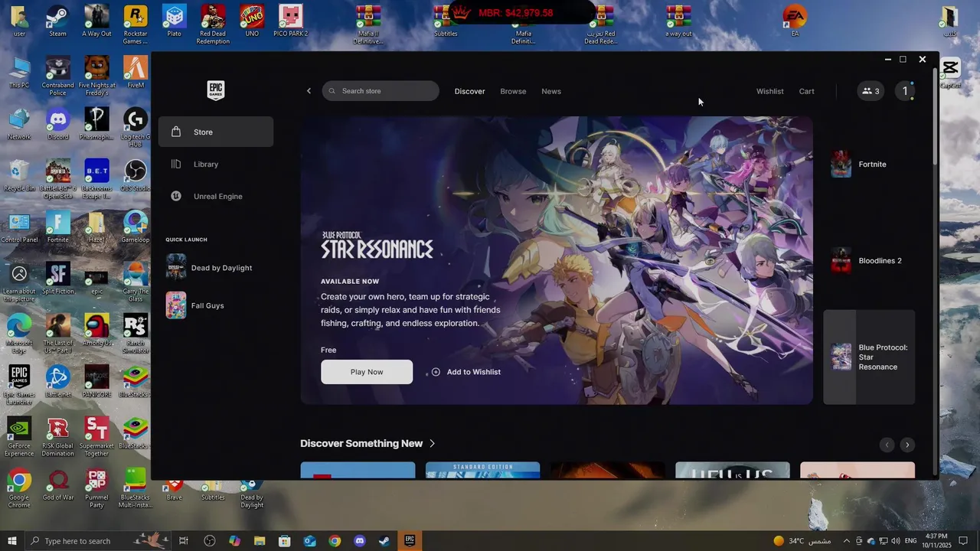Show next items in Discover Something New
The height and width of the screenshot is (551, 980).
pos(907,445)
